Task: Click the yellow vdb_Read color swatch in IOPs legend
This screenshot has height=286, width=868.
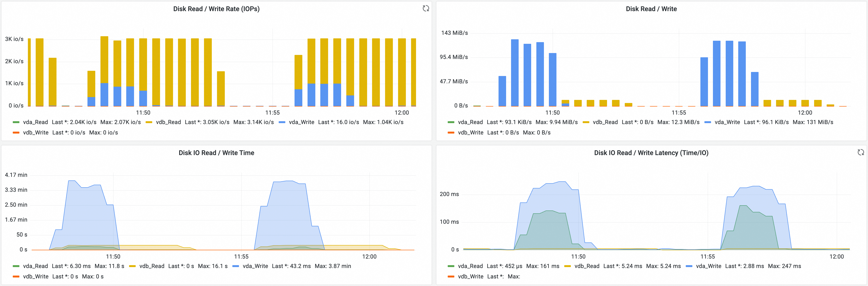Action: point(149,122)
